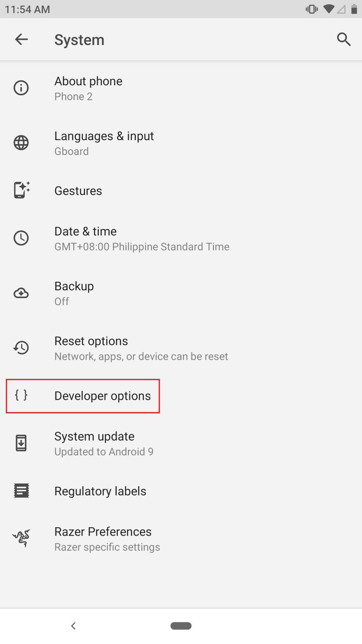Tap the navigation back chevron at screen bottom

(x=73, y=625)
